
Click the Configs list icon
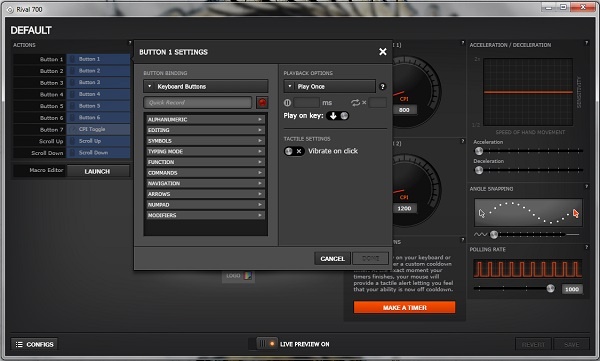(19, 344)
